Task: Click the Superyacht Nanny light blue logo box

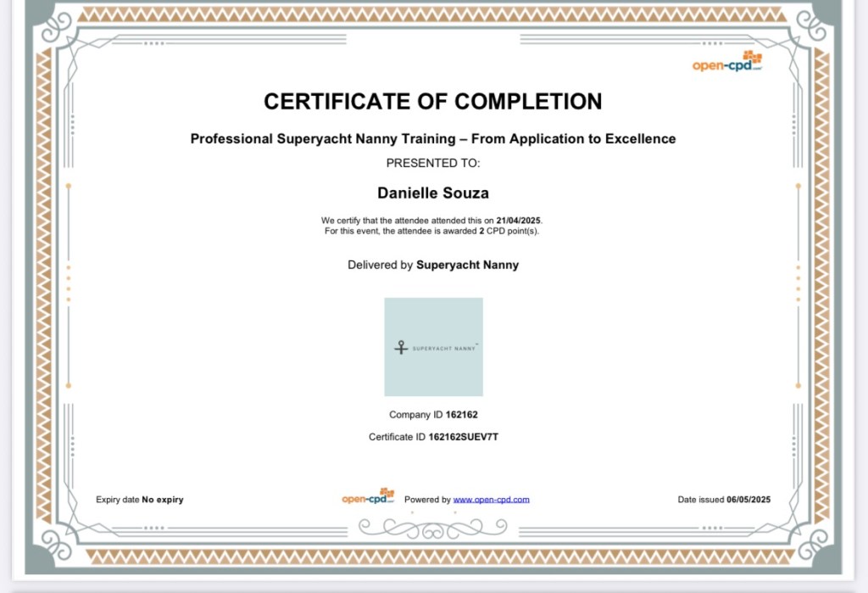Action: [x=433, y=373]
